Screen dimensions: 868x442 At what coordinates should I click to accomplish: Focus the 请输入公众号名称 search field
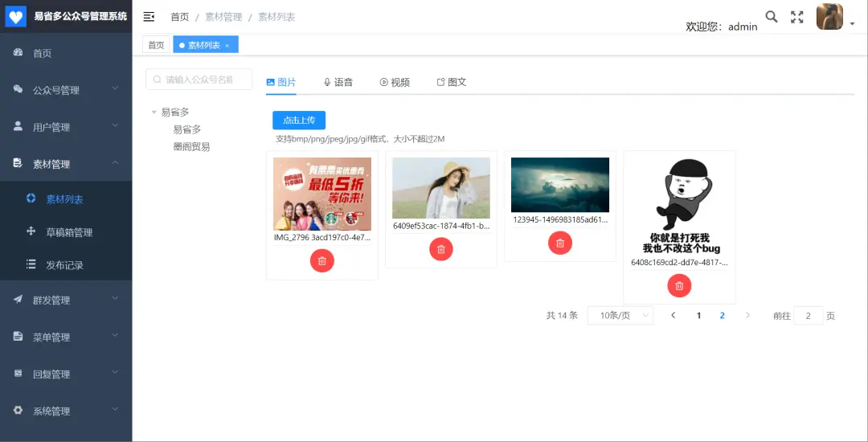199,79
